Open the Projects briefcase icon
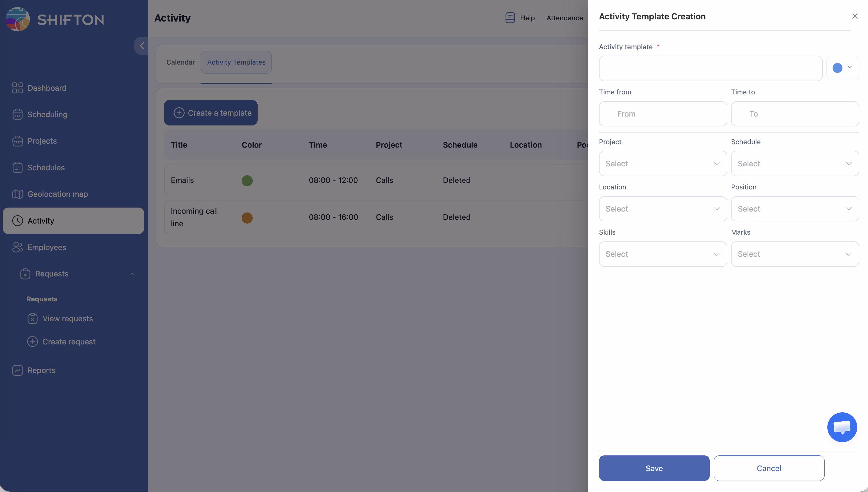This screenshot has width=868, height=492. pyautogui.click(x=18, y=141)
